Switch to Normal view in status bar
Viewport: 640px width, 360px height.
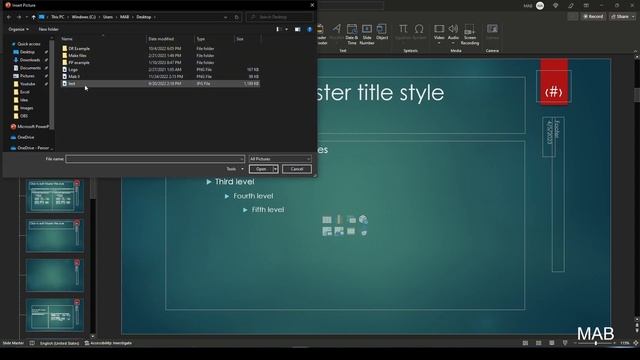pyautogui.click(x=525, y=343)
